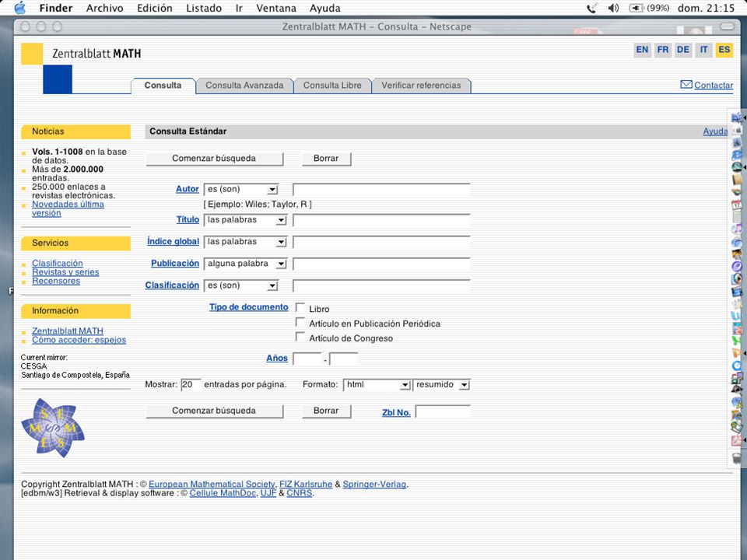This screenshot has height=560, width=747.
Task: Click the top Borrar button
Action: coord(326,159)
